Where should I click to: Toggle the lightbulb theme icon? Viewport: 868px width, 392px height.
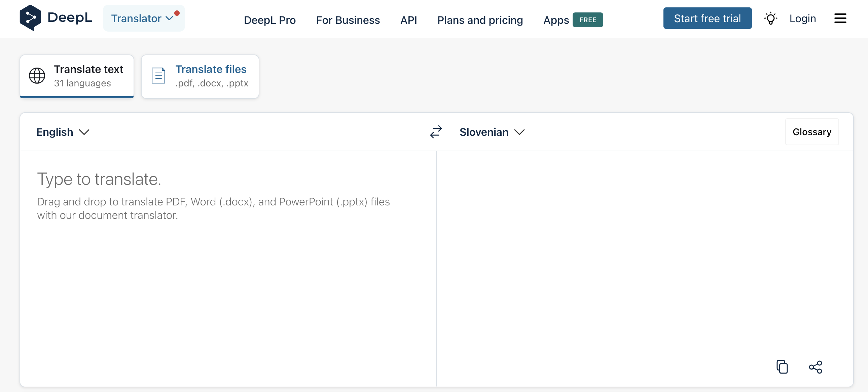point(770,18)
